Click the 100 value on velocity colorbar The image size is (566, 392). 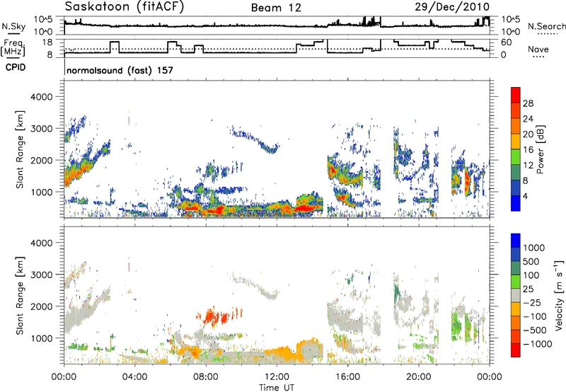pyautogui.click(x=531, y=275)
